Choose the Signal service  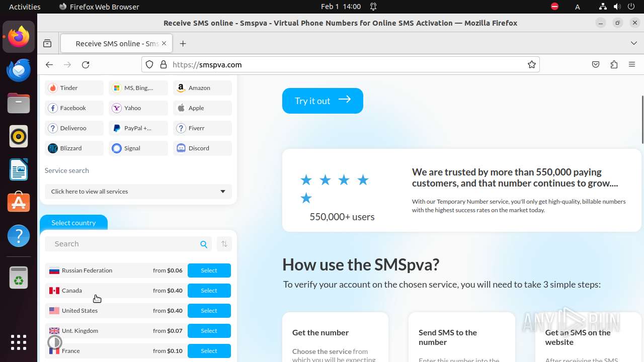tap(138, 148)
